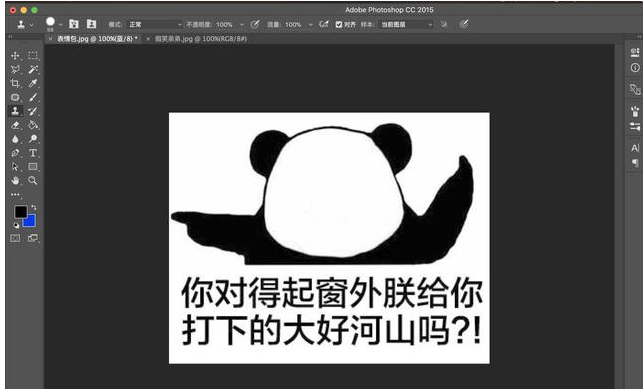643x389 pixels.
Task: Open the flow slider arrow
Action: pyautogui.click(x=310, y=25)
